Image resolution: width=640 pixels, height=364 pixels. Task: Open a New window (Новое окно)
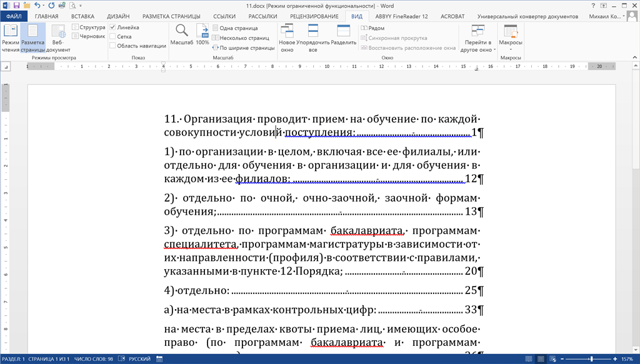(x=287, y=38)
